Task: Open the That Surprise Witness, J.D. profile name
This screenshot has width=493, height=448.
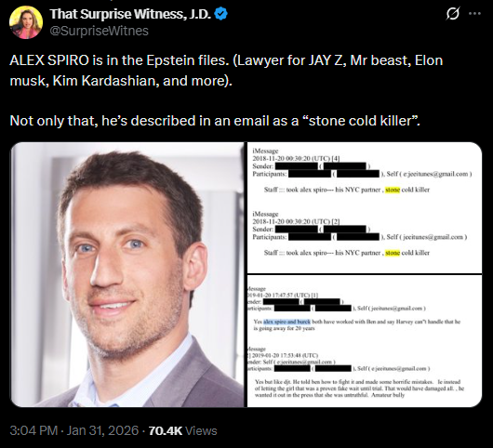Action: click(130, 14)
